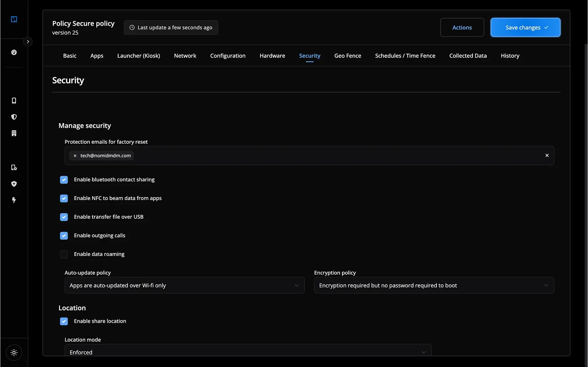Uncheck Enable bluetooth contact sharing
Viewport: 588px width, 367px height.
[64, 180]
